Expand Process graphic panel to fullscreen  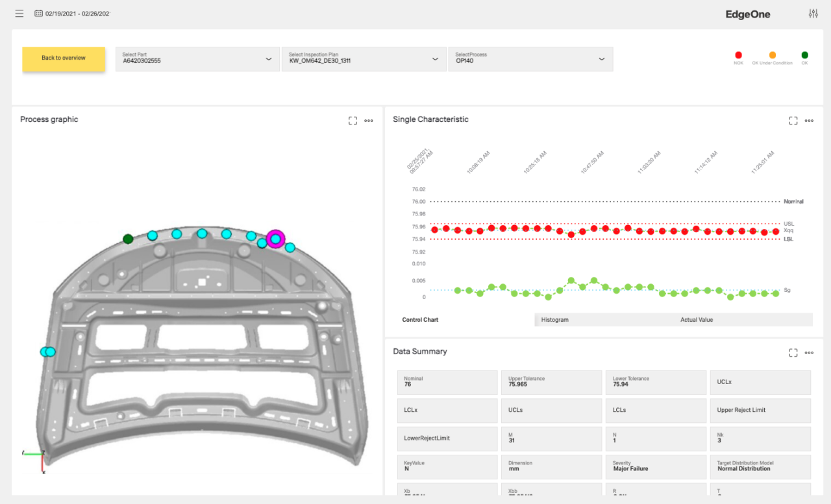point(353,121)
